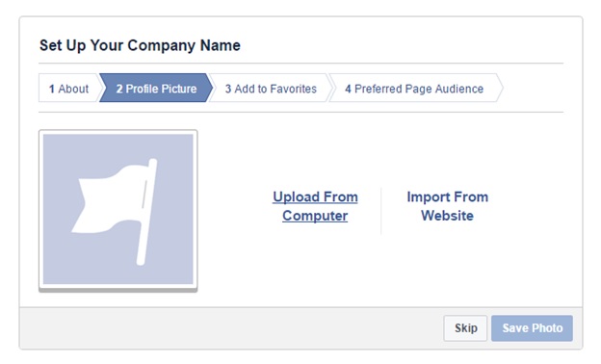Click the number 4 beside Preferred Page Audience
This screenshot has height=364, width=601.
(348, 89)
